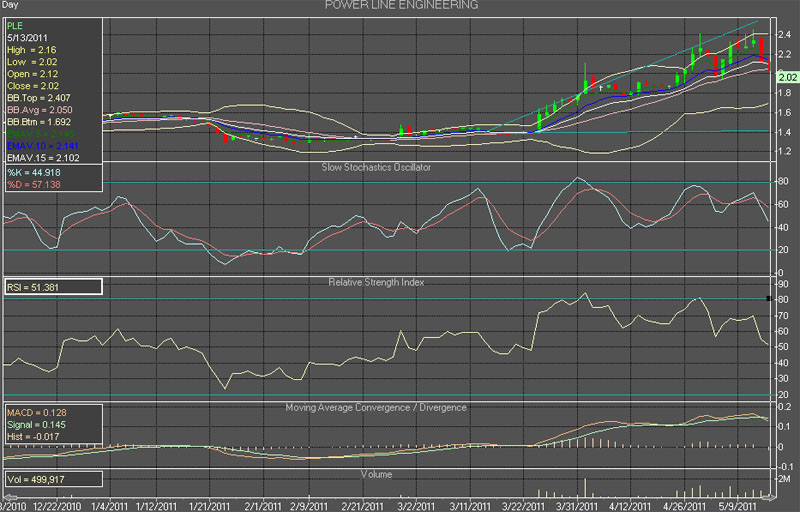The width and height of the screenshot is (800, 512).
Task: Click the %K = 44.918 stochastic value
Action: [x=34, y=172]
